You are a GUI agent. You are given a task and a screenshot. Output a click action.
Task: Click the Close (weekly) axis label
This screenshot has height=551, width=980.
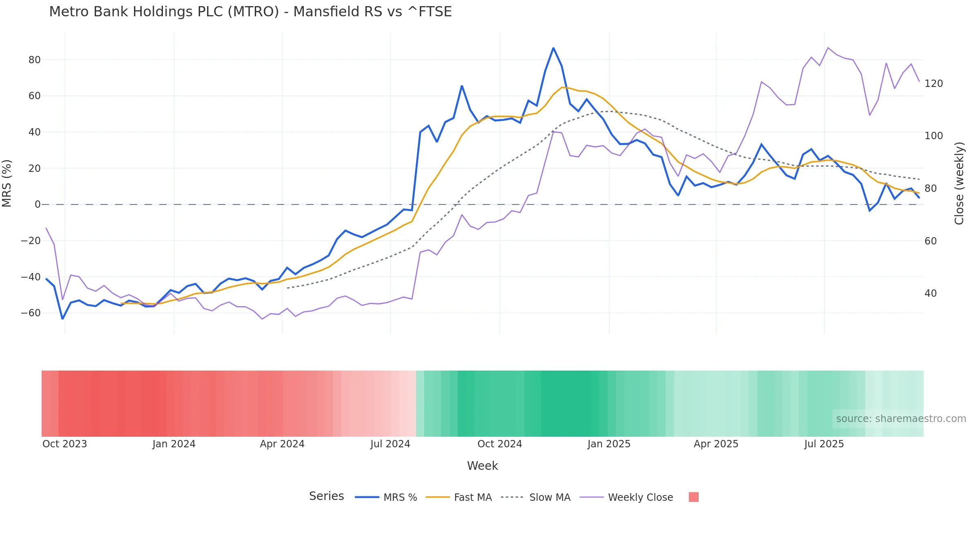pos(959,183)
